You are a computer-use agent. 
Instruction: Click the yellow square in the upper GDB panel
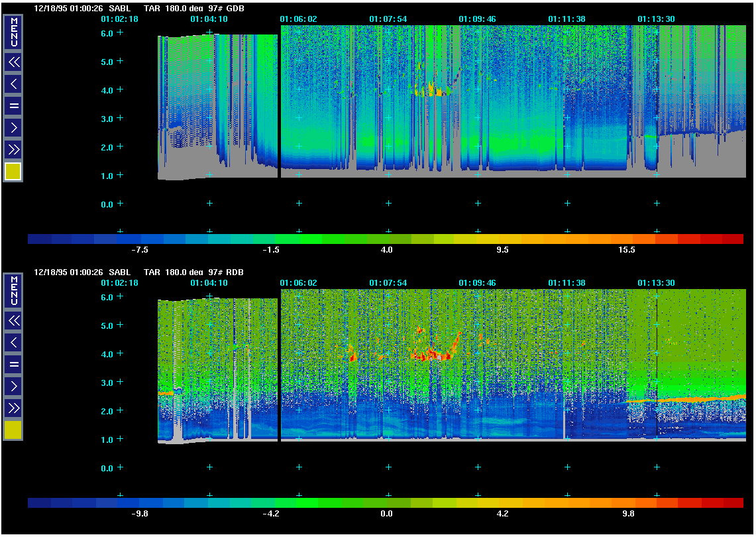click(x=13, y=172)
